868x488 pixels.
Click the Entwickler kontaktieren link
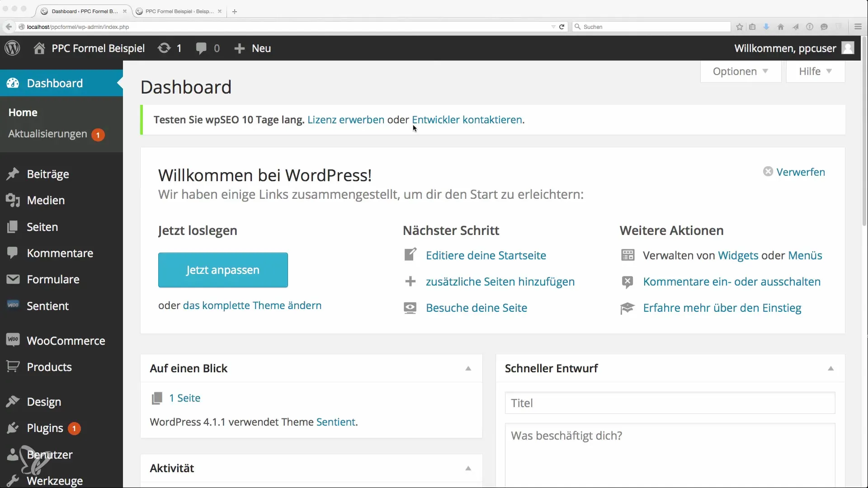click(467, 120)
